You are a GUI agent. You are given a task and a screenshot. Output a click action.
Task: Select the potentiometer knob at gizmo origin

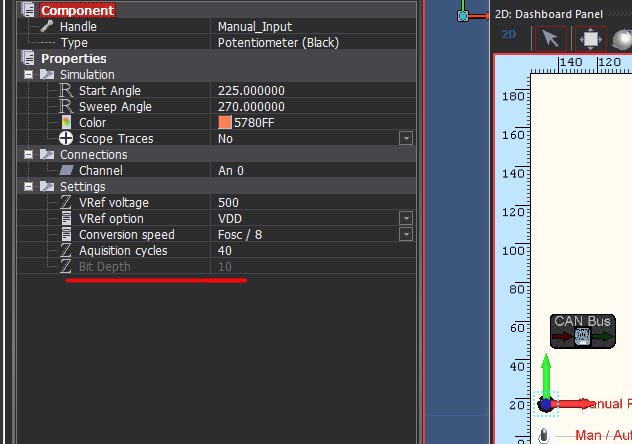545,404
